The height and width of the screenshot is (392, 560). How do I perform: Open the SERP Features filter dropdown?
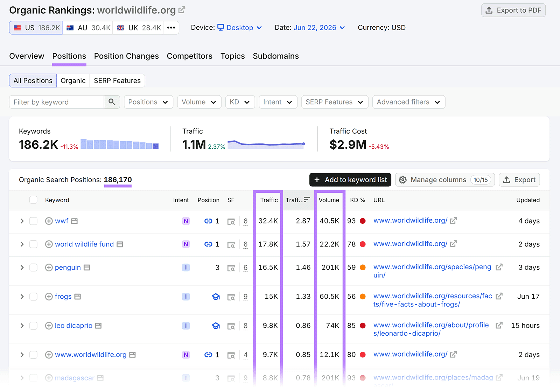click(335, 102)
